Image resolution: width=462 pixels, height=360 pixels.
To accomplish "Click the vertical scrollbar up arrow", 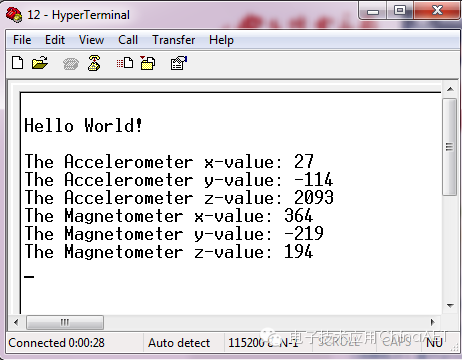I will 450,89.
